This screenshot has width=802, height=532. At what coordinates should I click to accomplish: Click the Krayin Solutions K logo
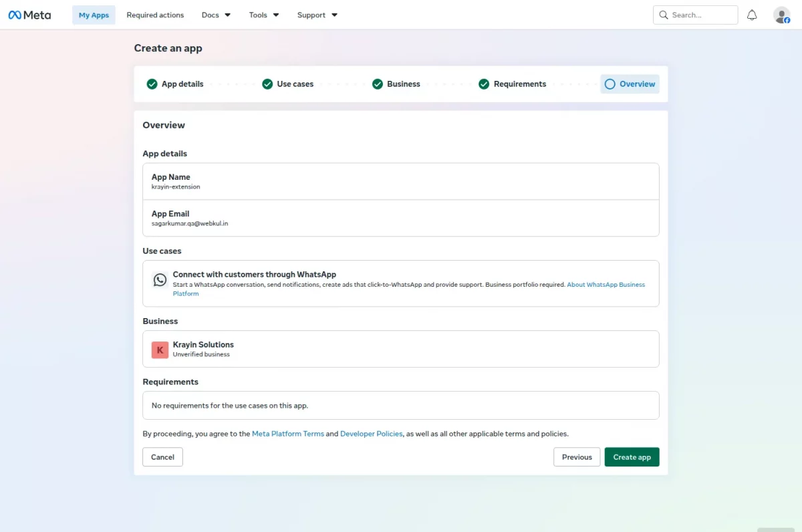click(160, 350)
